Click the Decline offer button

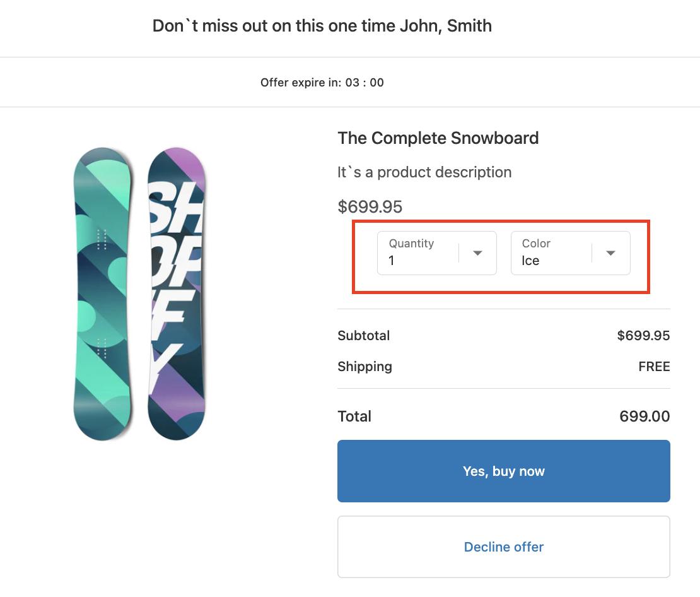[503, 547]
